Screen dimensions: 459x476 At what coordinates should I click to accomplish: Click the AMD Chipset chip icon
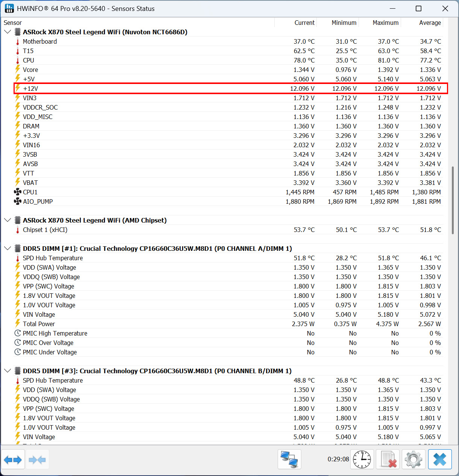click(x=18, y=220)
